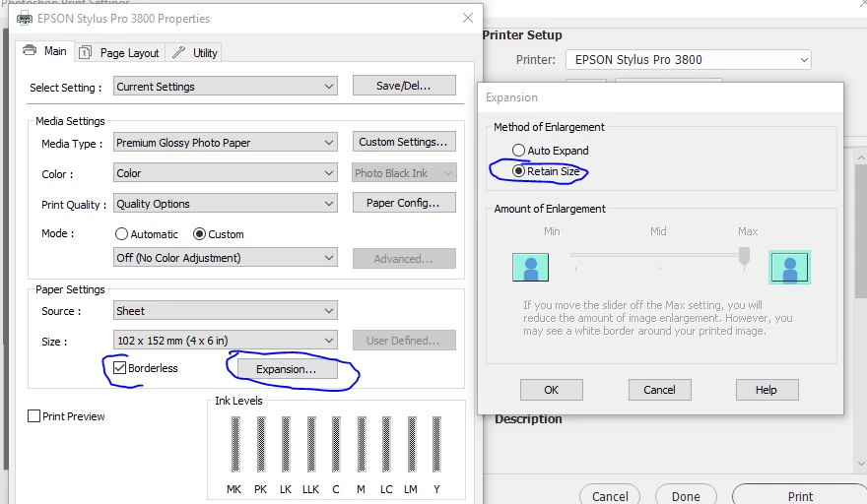The height and width of the screenshot is (504, 867).
Task: Select the Custom mode radio button
Action: click(x=199, y=233)
